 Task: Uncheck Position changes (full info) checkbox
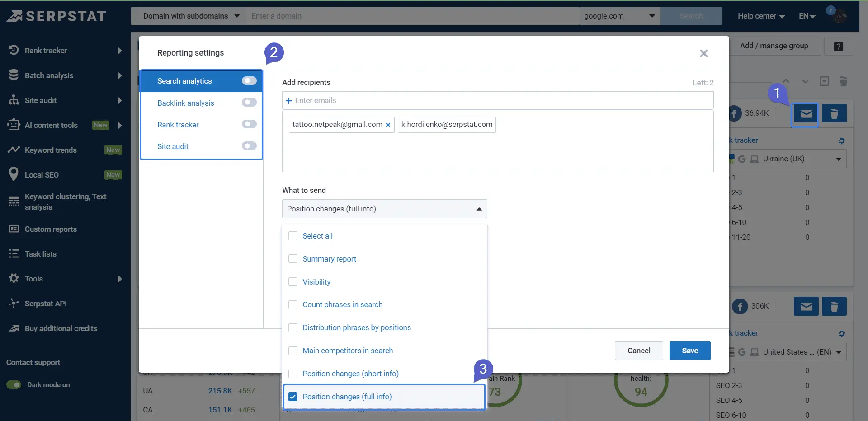[x=292, y=397]
